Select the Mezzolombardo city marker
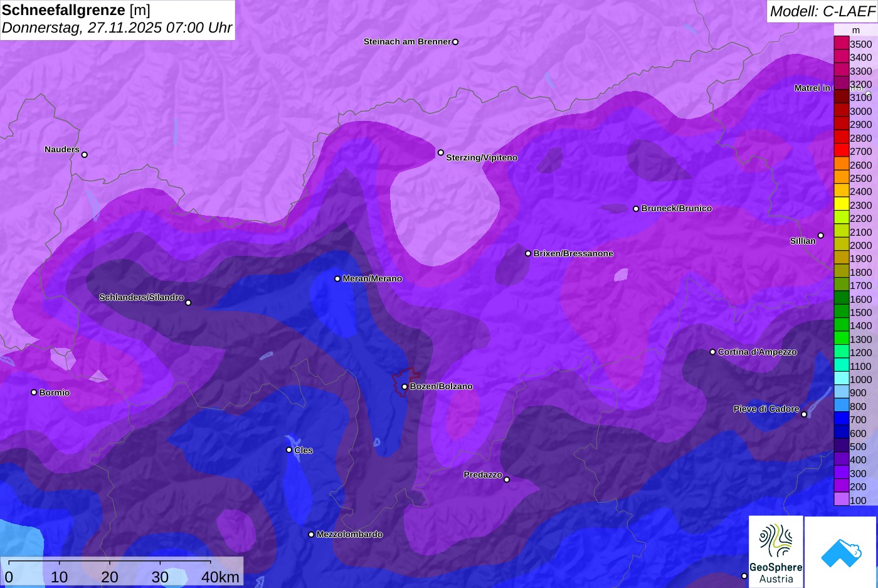Image resolution: width=878 pixels, height=588 pixels. tap(311, 535)
